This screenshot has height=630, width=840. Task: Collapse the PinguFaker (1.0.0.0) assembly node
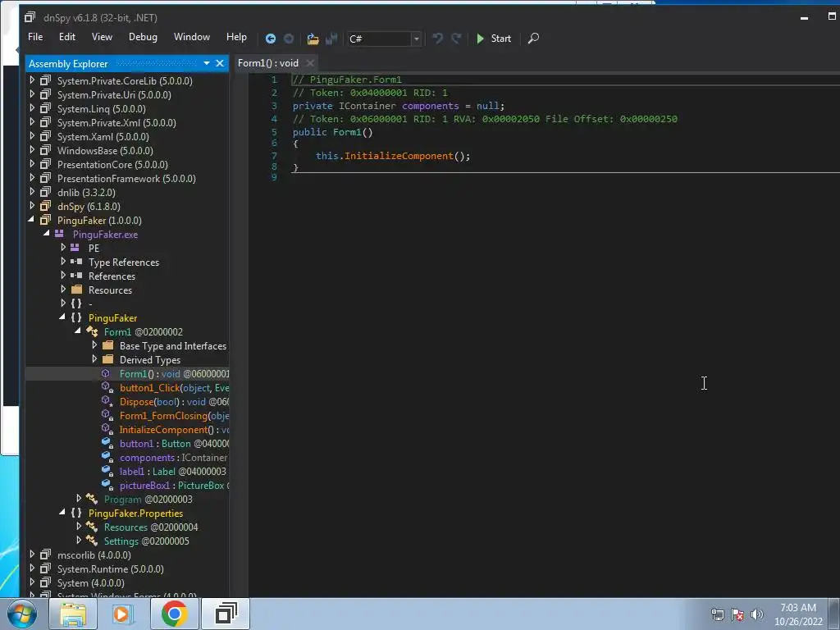[x=31, y=220]
